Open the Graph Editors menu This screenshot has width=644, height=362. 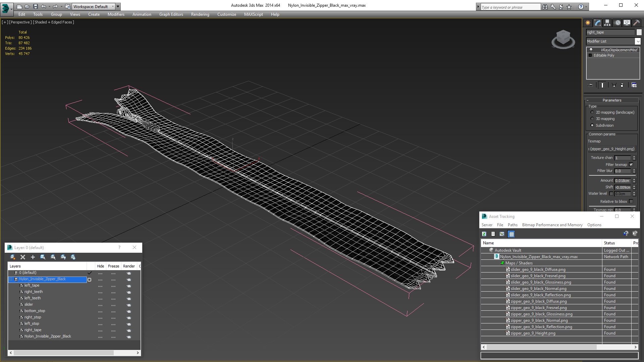coord(171,14)
